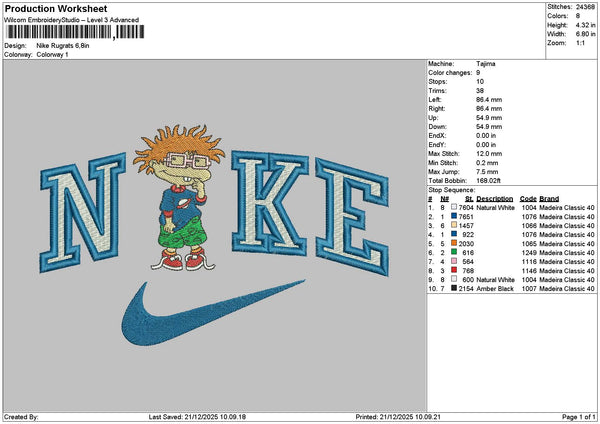The width and height of the screenshot is (600, 424).
Task: Click the Up value 54.9 mm
Action: 489,118
